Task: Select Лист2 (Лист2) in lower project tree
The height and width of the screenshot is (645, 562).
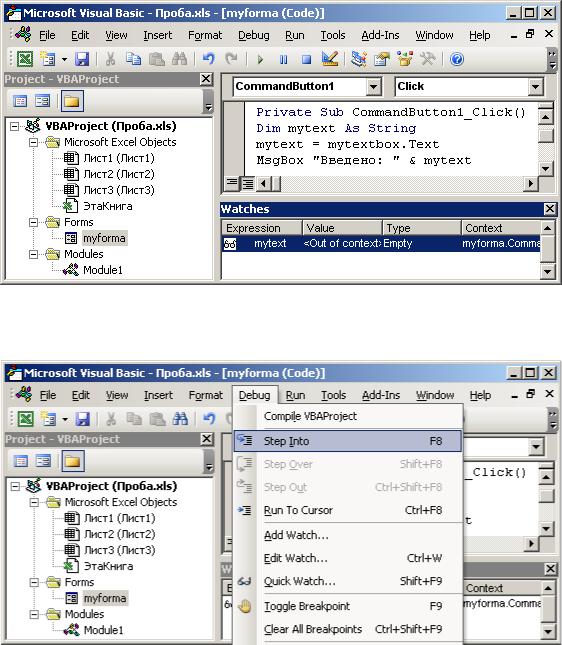Action: click(x=120, y=534)
